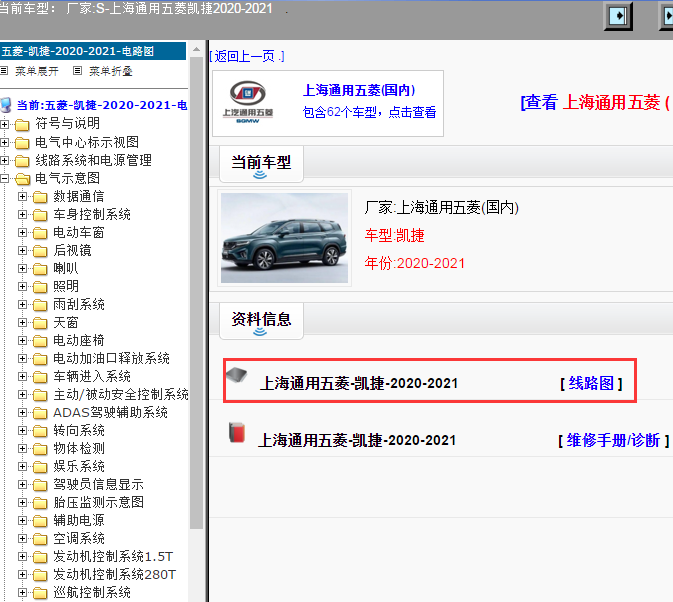Click folder icon of 电动座椅
This screenshot has width=673, height=602.
pyautogui.click(x=40, y=341)
